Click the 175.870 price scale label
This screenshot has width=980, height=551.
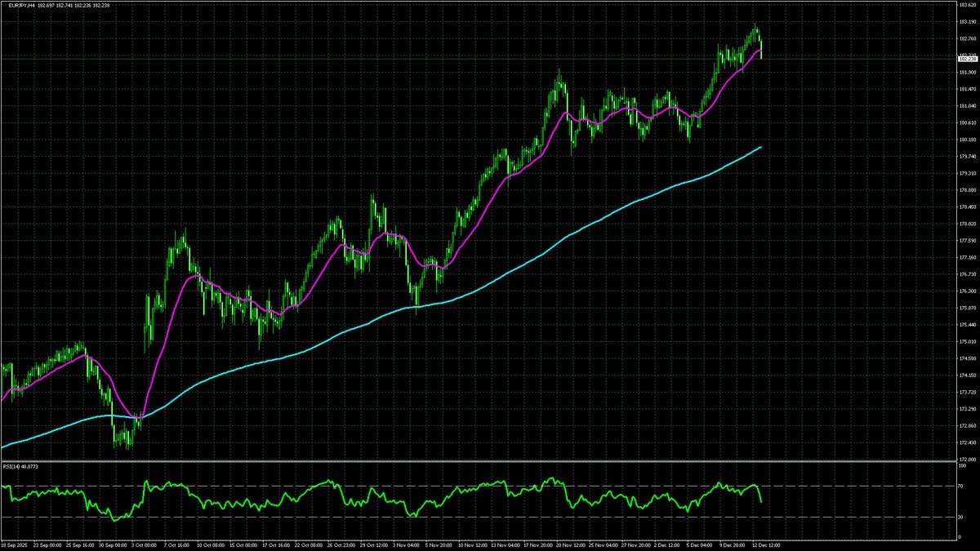[x=966, y=308]
